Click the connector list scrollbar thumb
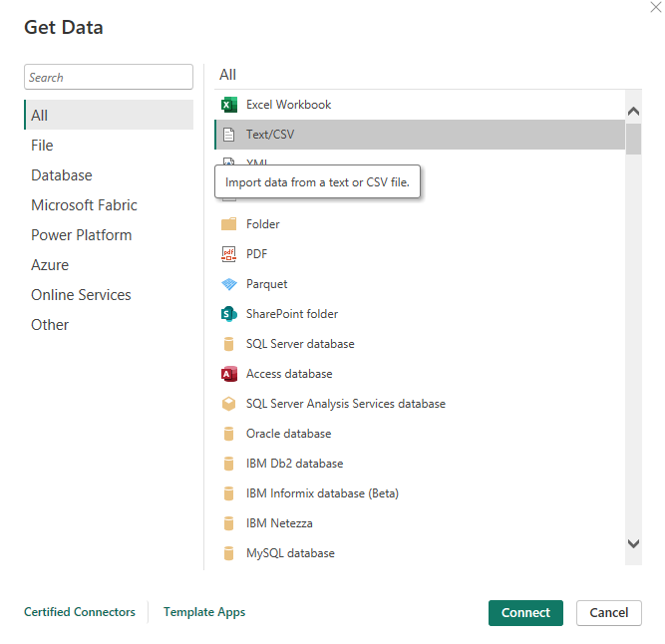The image size is (665, 644). pos(633,139)
